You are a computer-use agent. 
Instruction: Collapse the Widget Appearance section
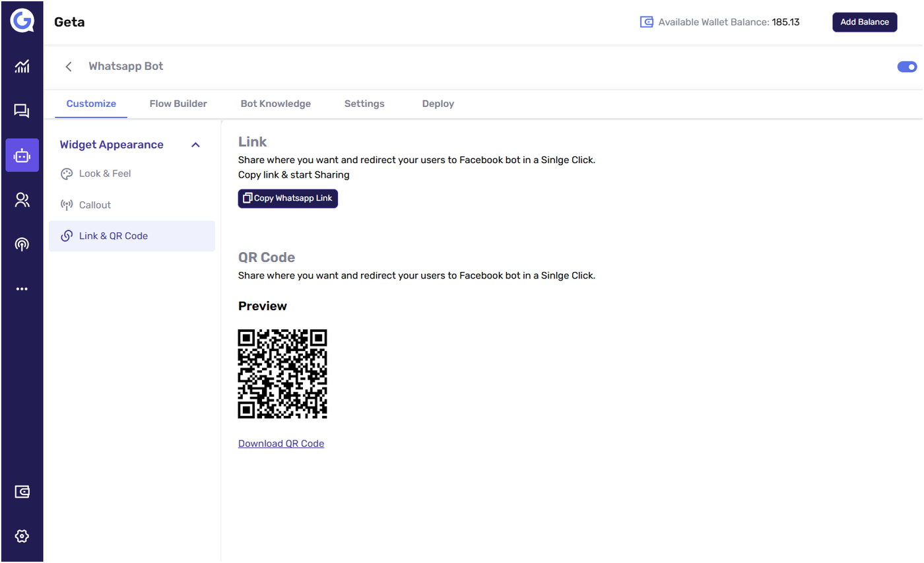pyautogui.click(x=195, y=145)
